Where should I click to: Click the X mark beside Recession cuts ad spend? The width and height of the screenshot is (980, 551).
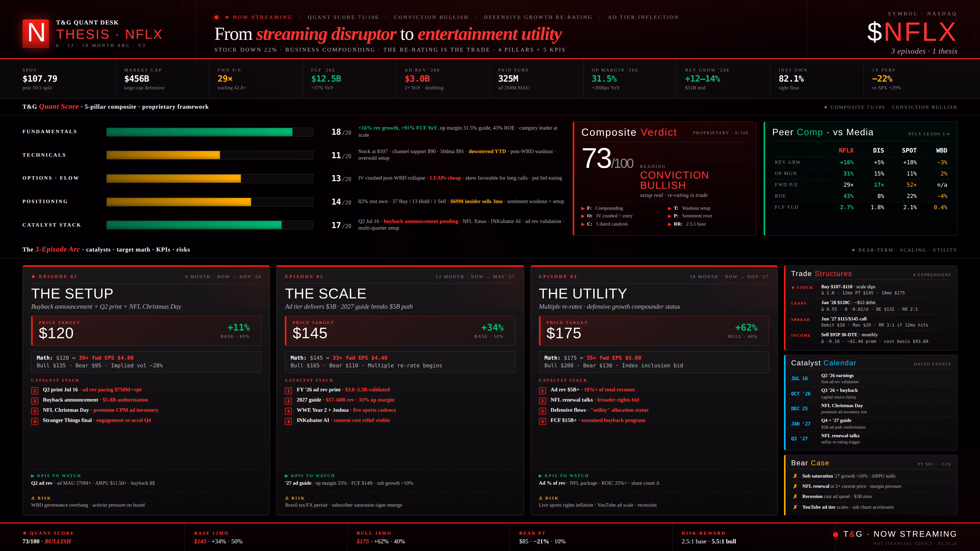coord(795,497)
